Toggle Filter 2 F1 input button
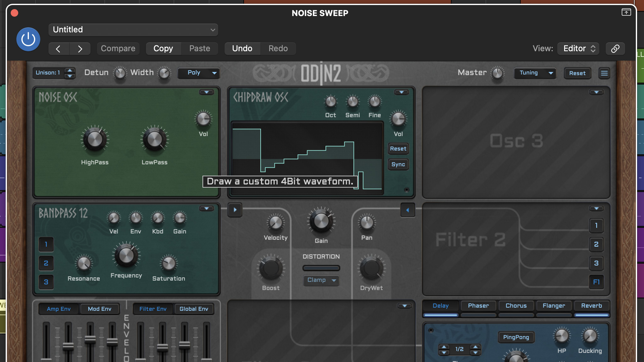The height and width of the screenshot is (362, 644). pyautogui.click(x=596, y=282)
